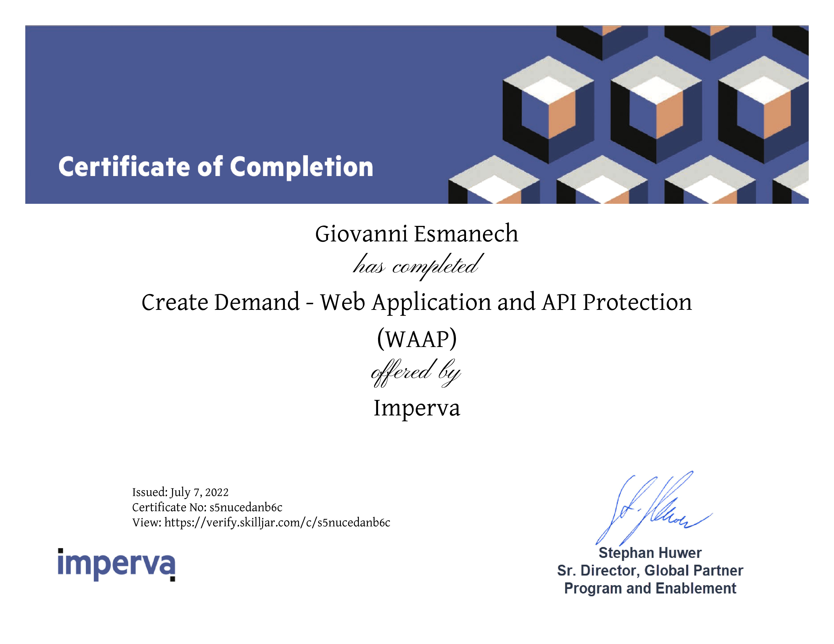Click 'Sr. Director, Global Partner' title line
This screenshot has width=834, height=644.
point(650,570)
